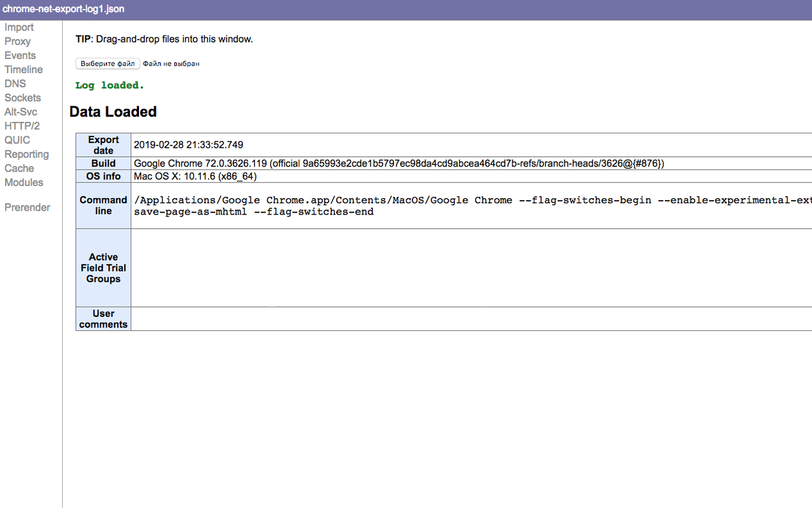View the Cache information panel
812x508 pixels.
coord(18,168)
